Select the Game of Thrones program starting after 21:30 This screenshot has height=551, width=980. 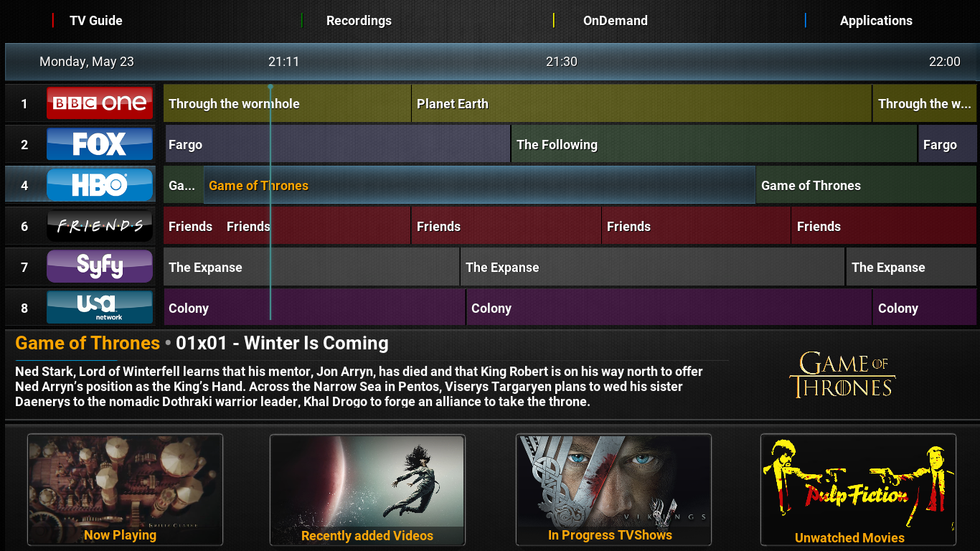tap(866, 185)
